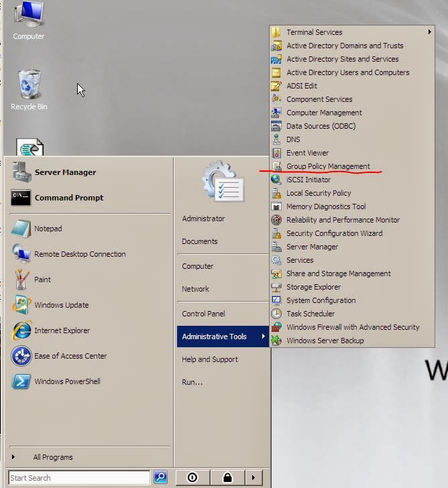The image size is (448, 488).
Task: Expand the Administrative Tools submenu arrow
Action: pos(264,336)
